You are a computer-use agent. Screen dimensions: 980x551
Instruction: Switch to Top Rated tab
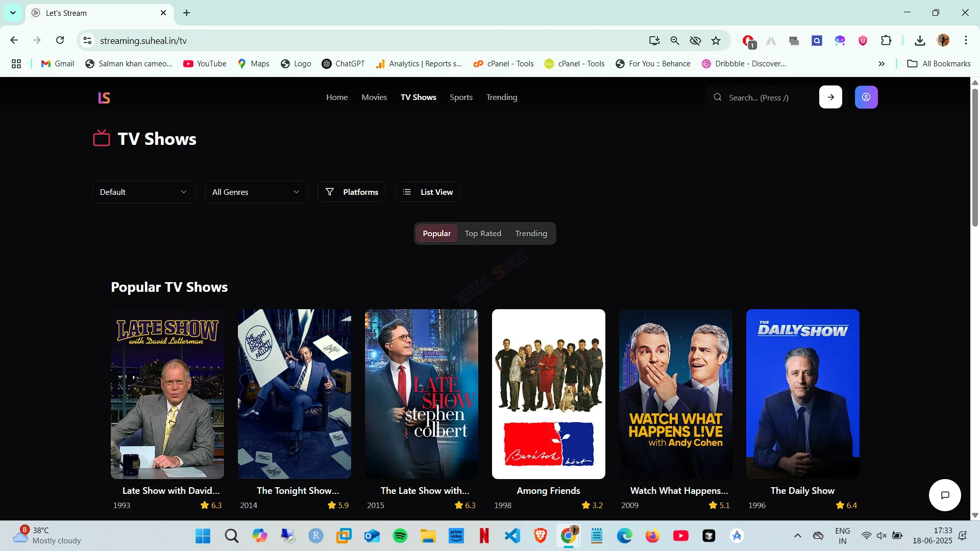(483, 233)
